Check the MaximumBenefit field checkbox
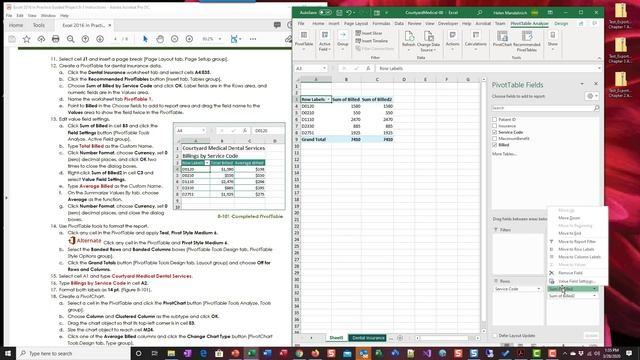 495,138
